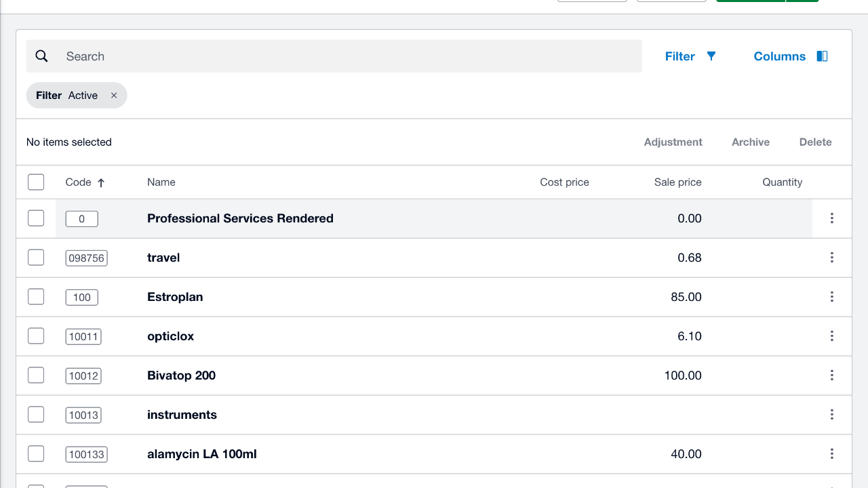Viewport: 868px width, 488px height.
Task: Open more options for Professional Services Rendered
Action: click(832, 218)
